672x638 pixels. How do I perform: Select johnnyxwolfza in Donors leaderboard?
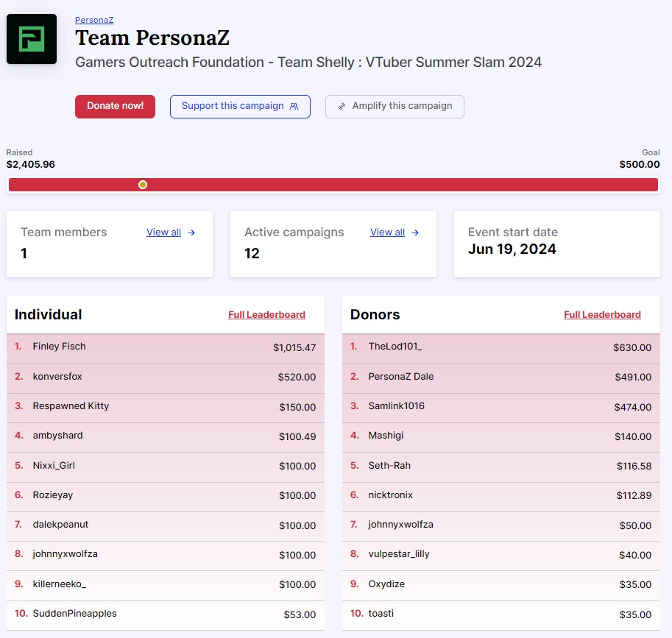pos(501,527)
